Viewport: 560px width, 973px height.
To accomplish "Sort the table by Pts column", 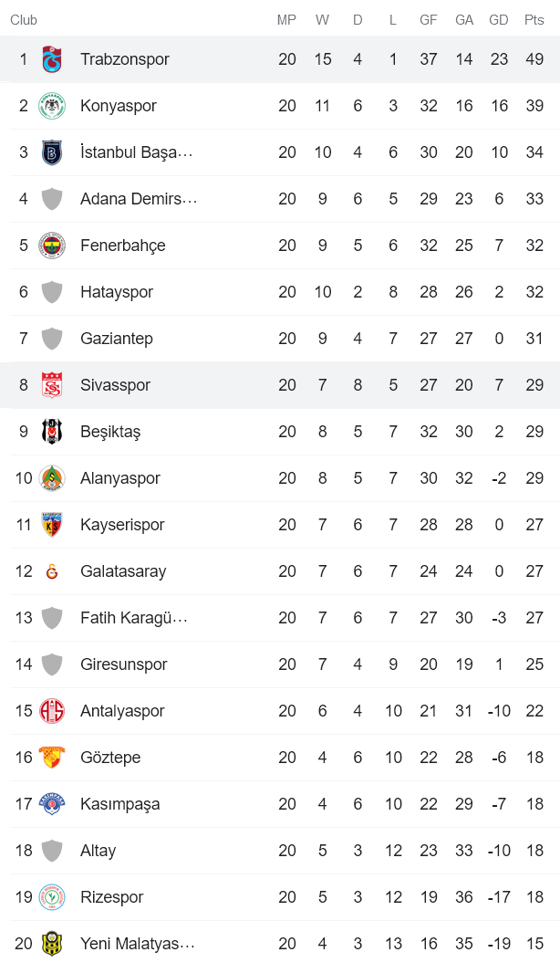I will [x=534, y=18].
